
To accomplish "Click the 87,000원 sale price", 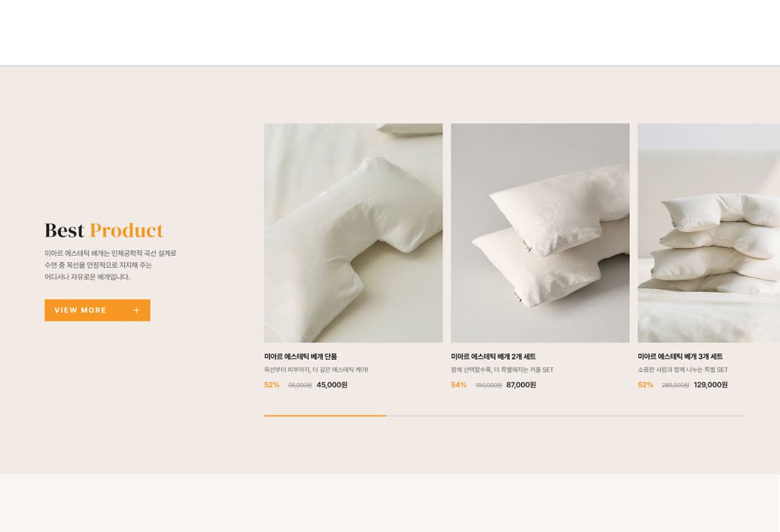I will point(521,385).
